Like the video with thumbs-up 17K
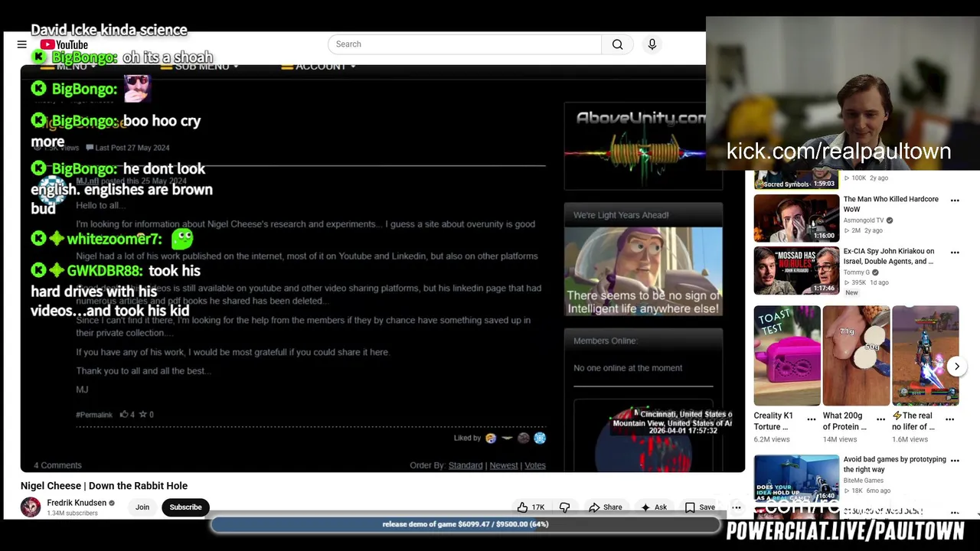Viewport: 980px width, 551px height. click(531, 507)
